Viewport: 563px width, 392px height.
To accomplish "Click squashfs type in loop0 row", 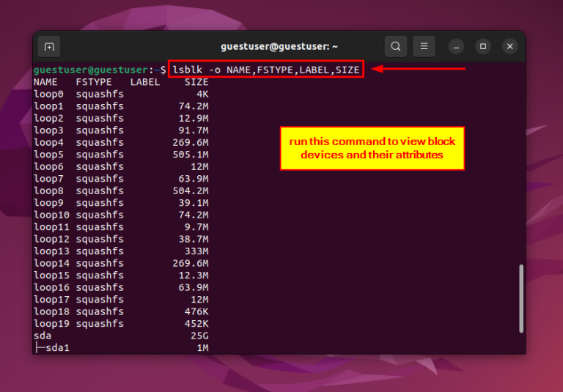I will [x=100, y=95].
